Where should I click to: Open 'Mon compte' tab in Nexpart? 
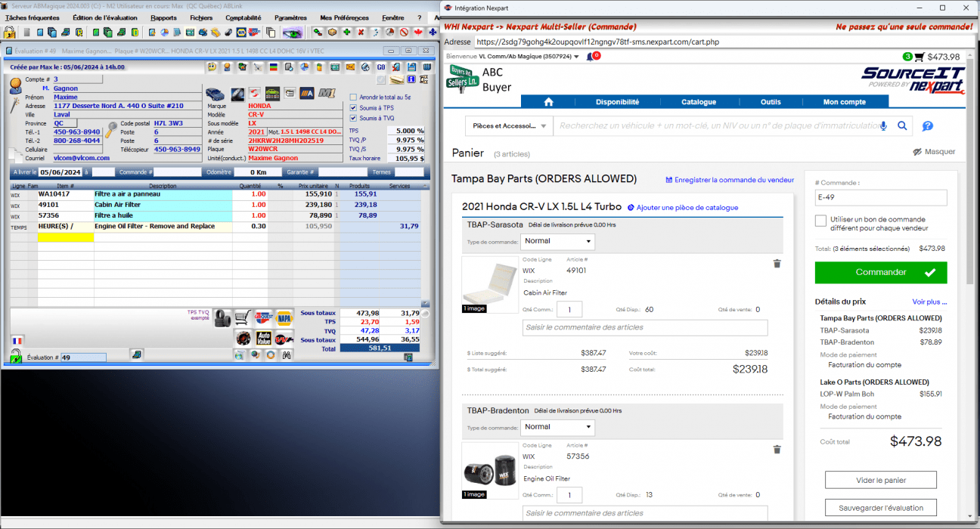click(845, 102)
